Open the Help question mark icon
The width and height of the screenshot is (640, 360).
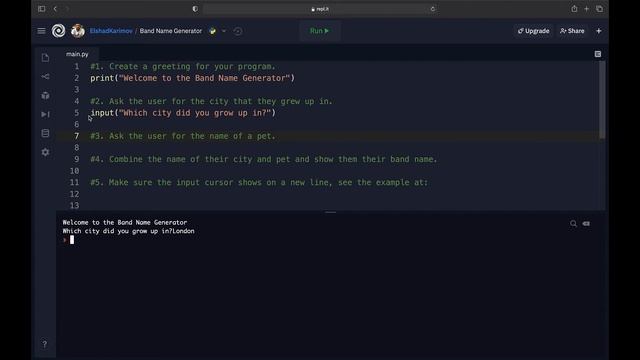(45, 344)
